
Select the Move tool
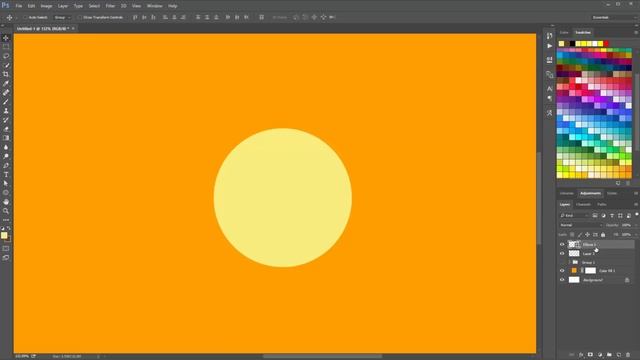6,38
